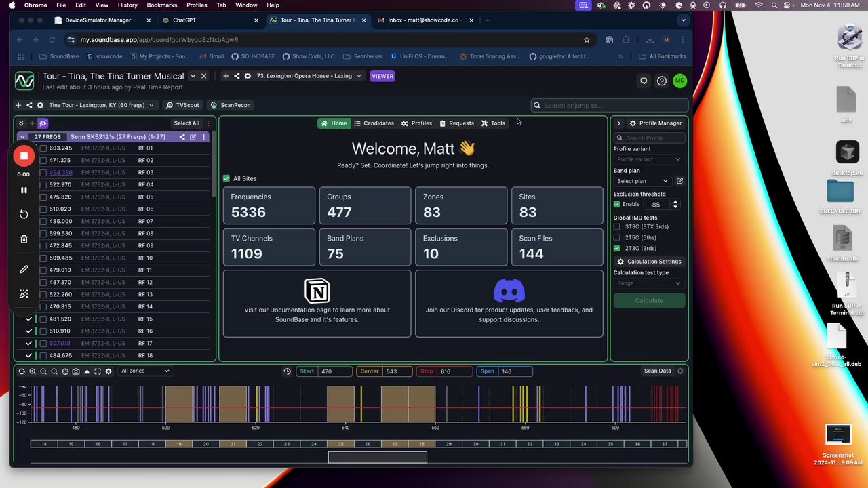Viewport: 868px width, 488px height.
Task: Enable the 3T3O (3TX 3rds) IMD test
Action: (x=616, y=226)
